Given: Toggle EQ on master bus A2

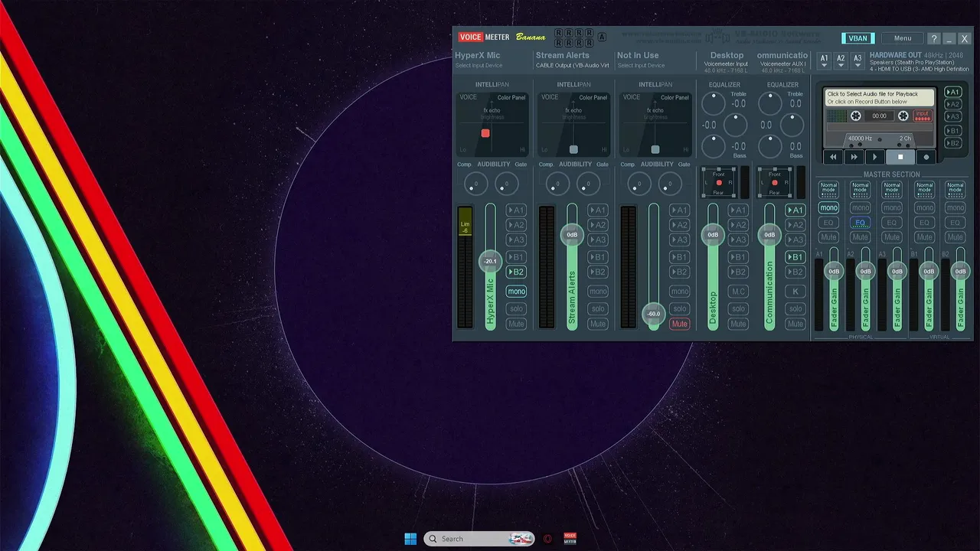Looking at the screenshot, I should (861, 223).
